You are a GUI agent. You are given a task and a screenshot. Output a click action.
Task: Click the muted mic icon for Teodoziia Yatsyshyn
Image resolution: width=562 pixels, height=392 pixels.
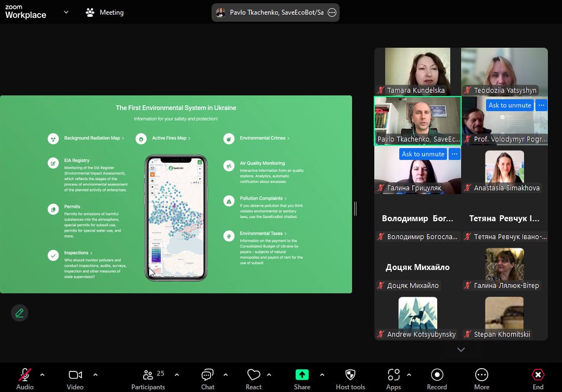tap(468, 91)
